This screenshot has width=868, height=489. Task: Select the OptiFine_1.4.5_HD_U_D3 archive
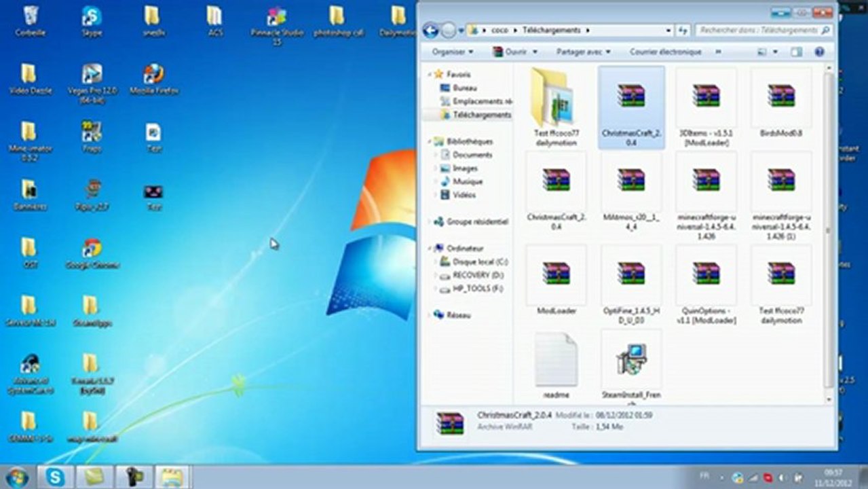tap(630, 285)
